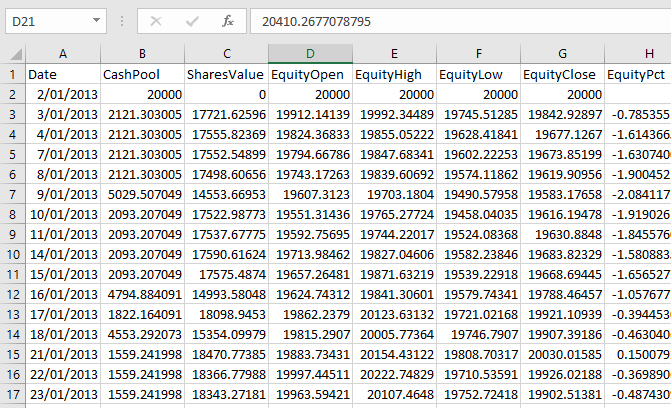
Task: Click the EquityLow header cell
Action: (478, 74)
